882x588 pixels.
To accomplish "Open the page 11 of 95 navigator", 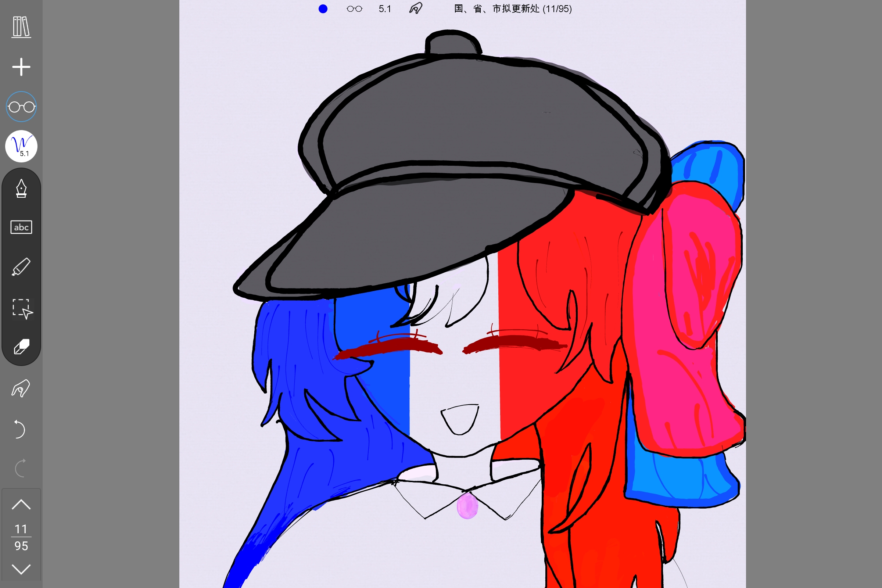I will (21, 537).
